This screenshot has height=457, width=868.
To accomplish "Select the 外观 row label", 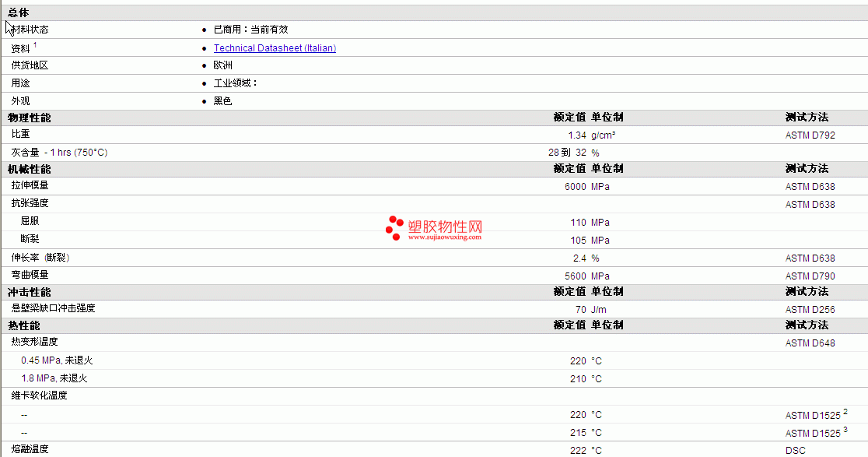I will click(x=20, y=101).
